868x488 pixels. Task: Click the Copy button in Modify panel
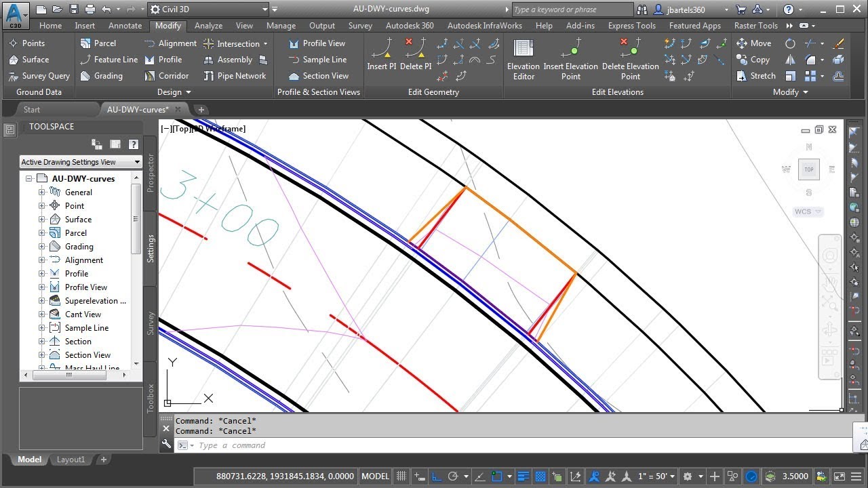point(753,60)
